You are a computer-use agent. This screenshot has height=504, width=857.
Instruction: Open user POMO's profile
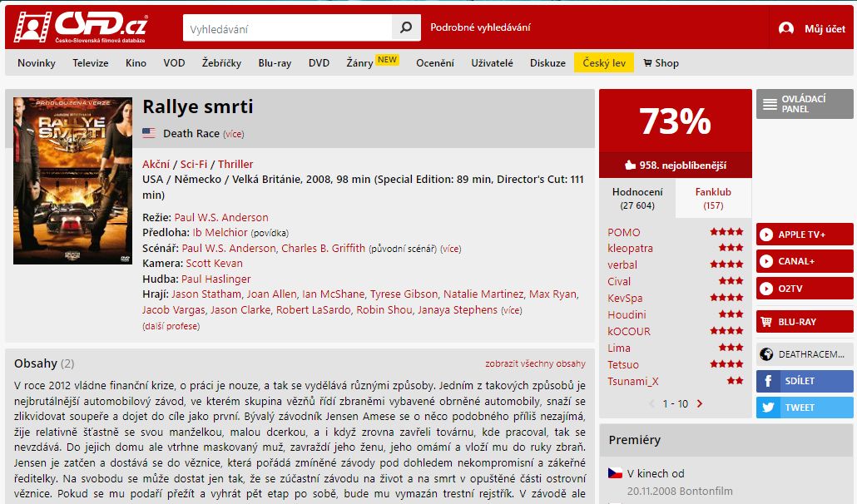click(624, 232)
